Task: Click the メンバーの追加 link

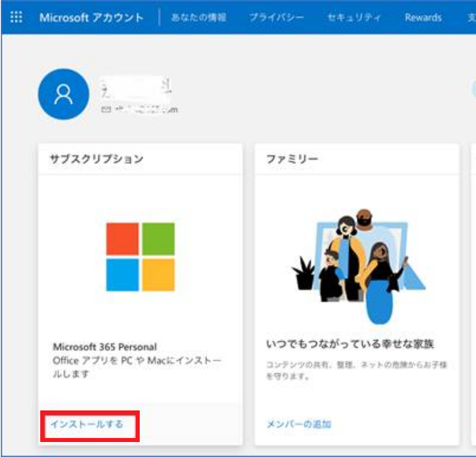Action: coord(298,424)
